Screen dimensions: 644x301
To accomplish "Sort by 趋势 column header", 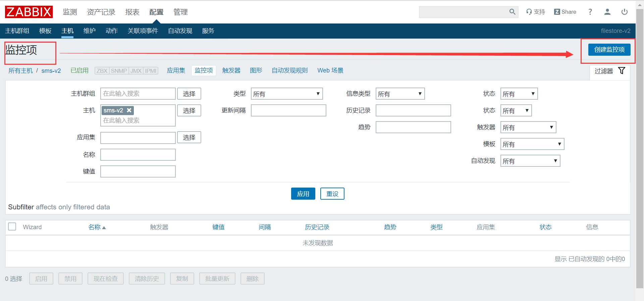I will (x=390, y=227).
